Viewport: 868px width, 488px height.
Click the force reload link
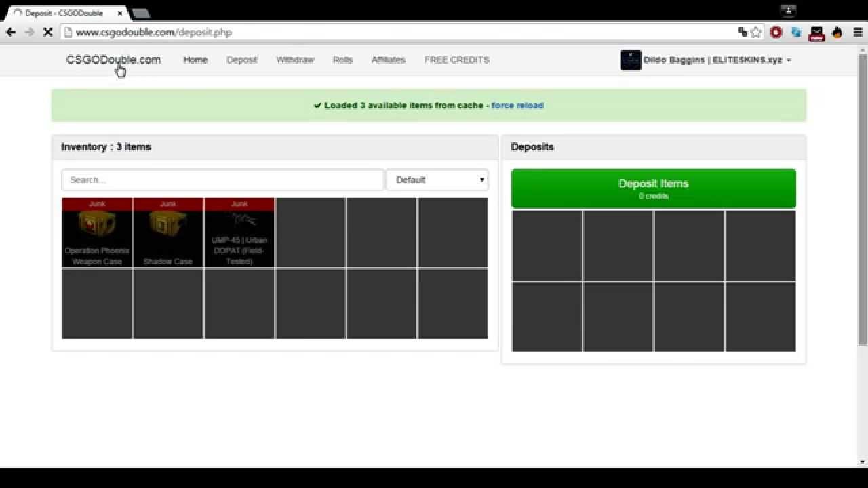(517, 106)
